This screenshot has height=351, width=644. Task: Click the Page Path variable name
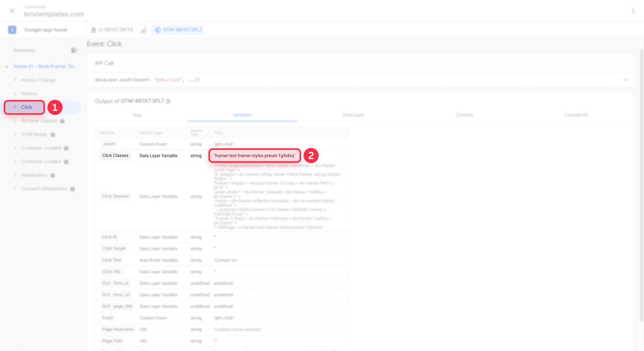click(112, 341)
